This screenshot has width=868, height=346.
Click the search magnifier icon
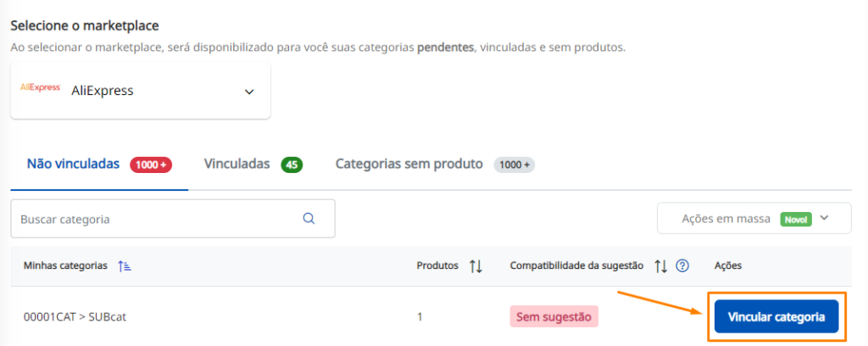pyautogui.click(x=309, y=218)
